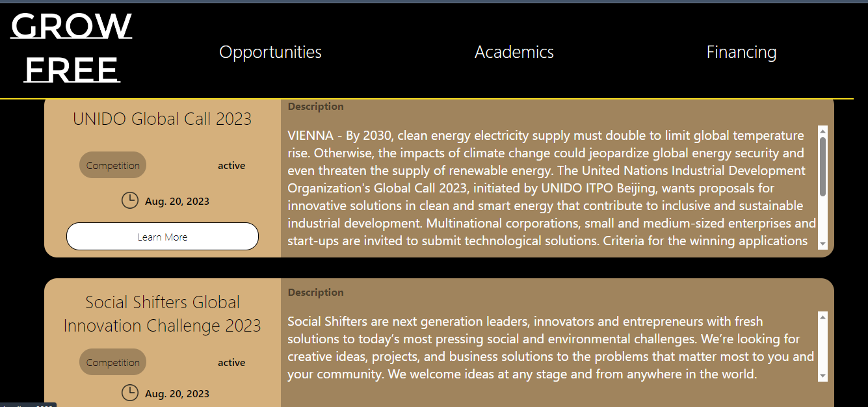868x407 pixels.
Task: Click scroll-up arrow in Social Shifters description
Action: [822, 317]
